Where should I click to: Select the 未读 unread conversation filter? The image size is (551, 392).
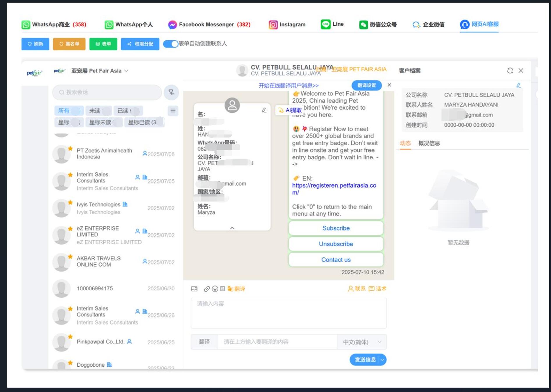[x=95, y=111]
